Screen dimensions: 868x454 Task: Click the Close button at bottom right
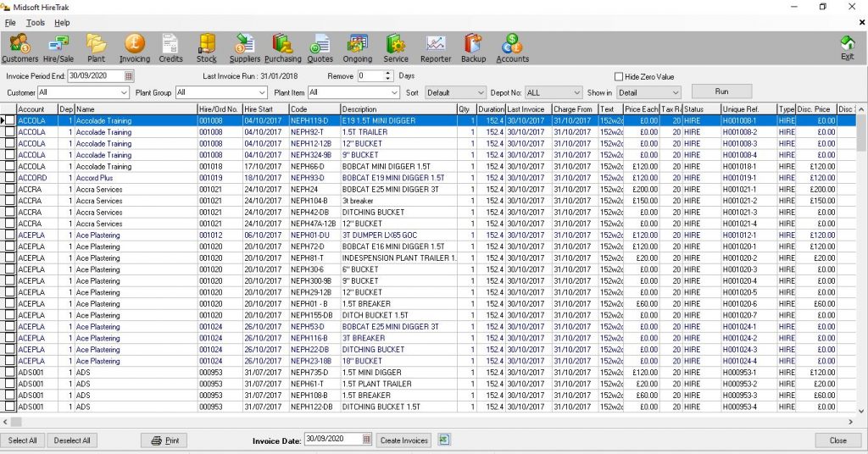(x=837, y=440)
